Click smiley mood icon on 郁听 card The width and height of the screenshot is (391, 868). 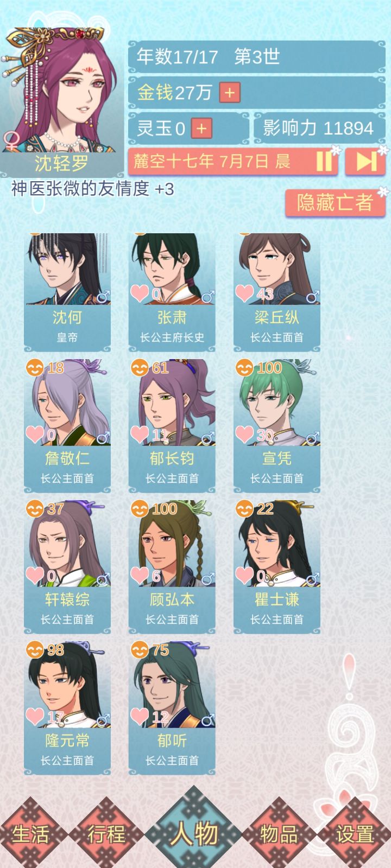coord(140,650)
